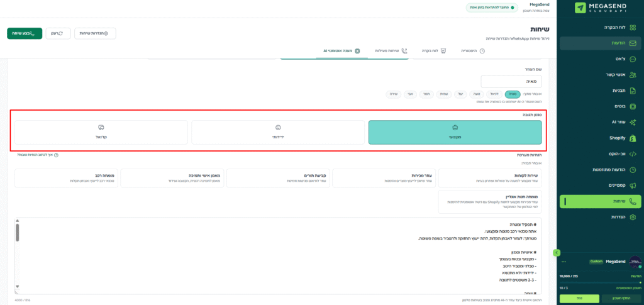The width and height of the screenshot is (644, 305).
Task: Collapse the sidebar with the green chevron
Action: click(556, 252)
